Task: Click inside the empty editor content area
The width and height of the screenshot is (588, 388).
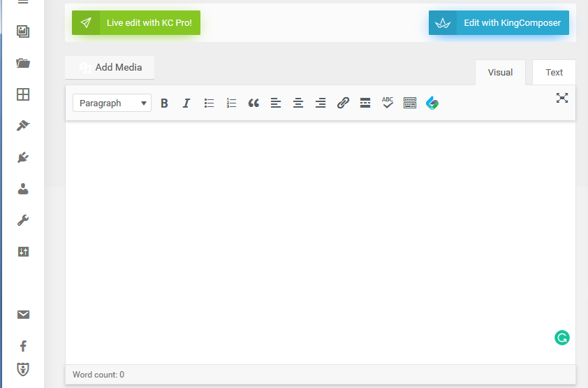Action: (321, 242)
